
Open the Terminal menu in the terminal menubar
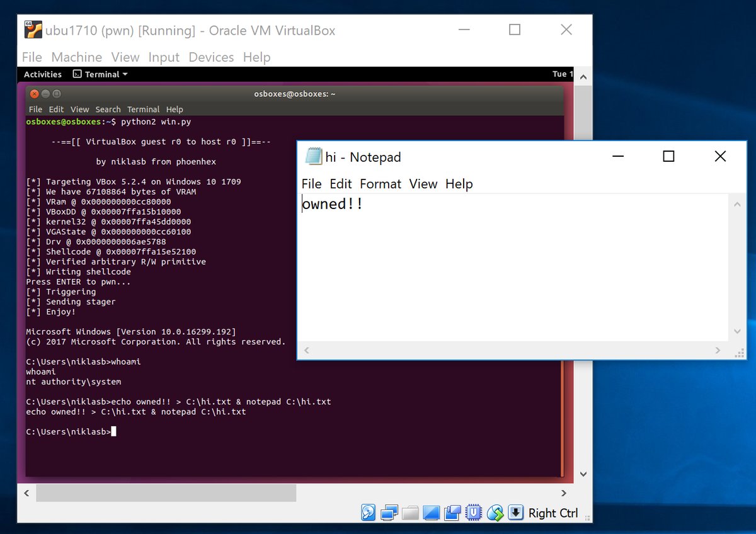pos(143,110)
